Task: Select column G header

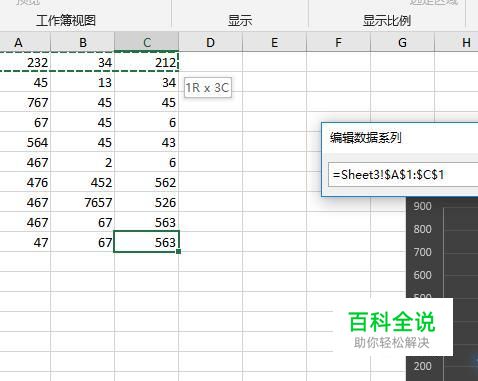Action: pos(402,42)
